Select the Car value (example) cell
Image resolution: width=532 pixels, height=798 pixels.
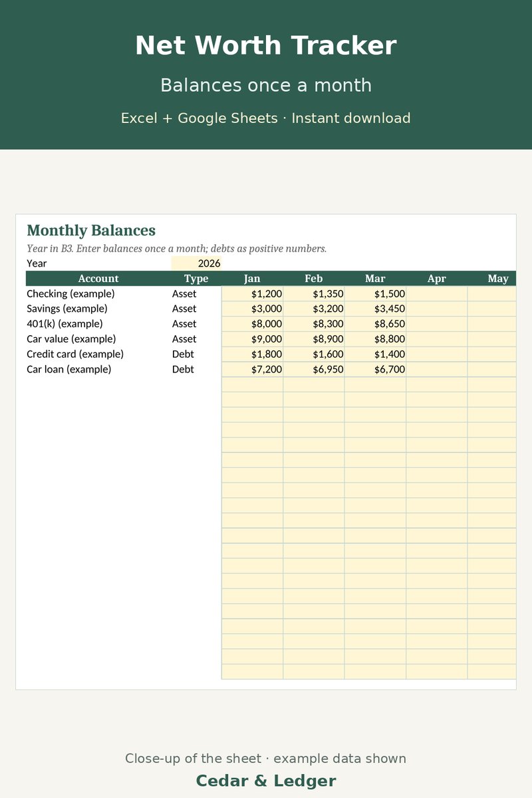98,338
